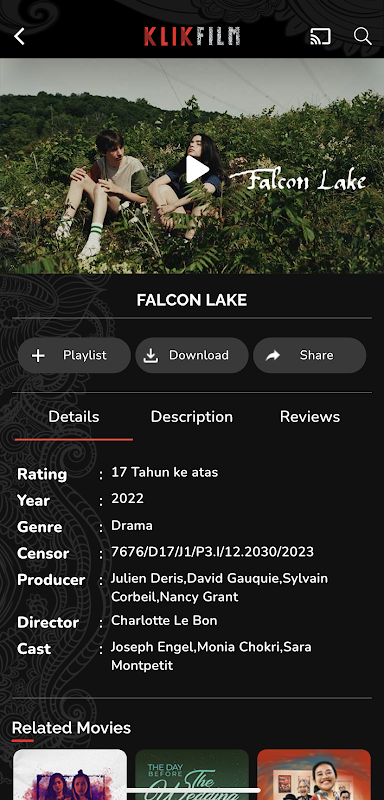
Task: Click the download arrow icon
Action: 150,356
